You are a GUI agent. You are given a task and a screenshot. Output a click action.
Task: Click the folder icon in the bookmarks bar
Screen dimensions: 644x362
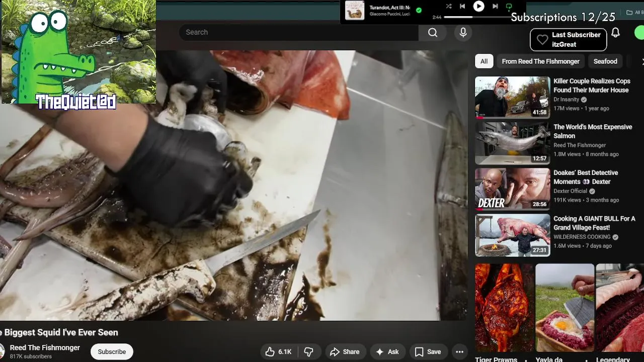click(630, 13)
